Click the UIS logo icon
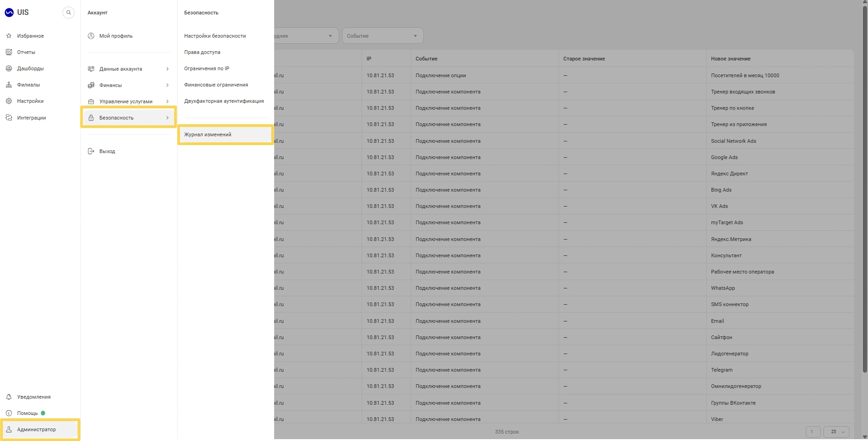This screenshot has height=441, width=868. 9,13
